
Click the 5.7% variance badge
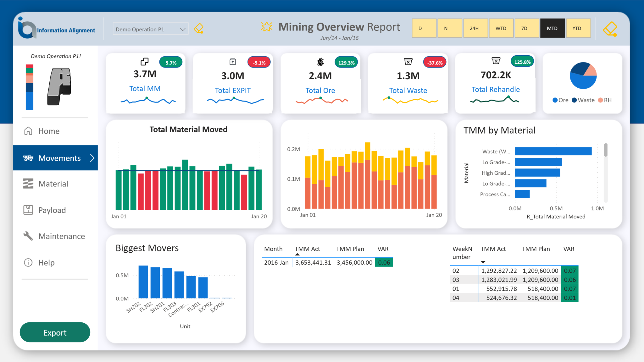pyautogui.click(x=171, y=63)
